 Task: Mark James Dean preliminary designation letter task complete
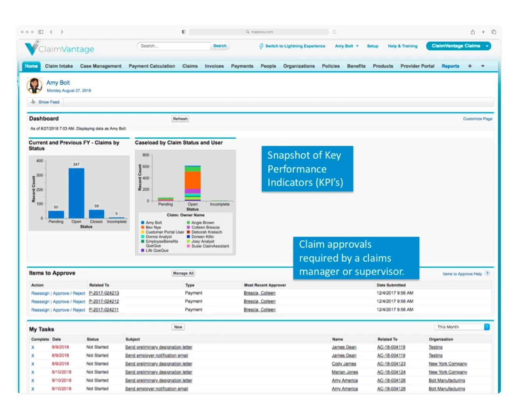(x=33, y=347)
